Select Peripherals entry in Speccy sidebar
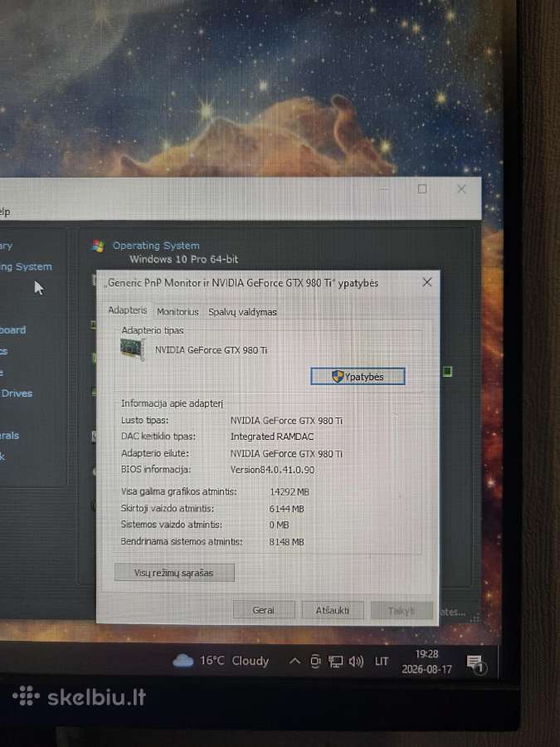 (9, 436)
